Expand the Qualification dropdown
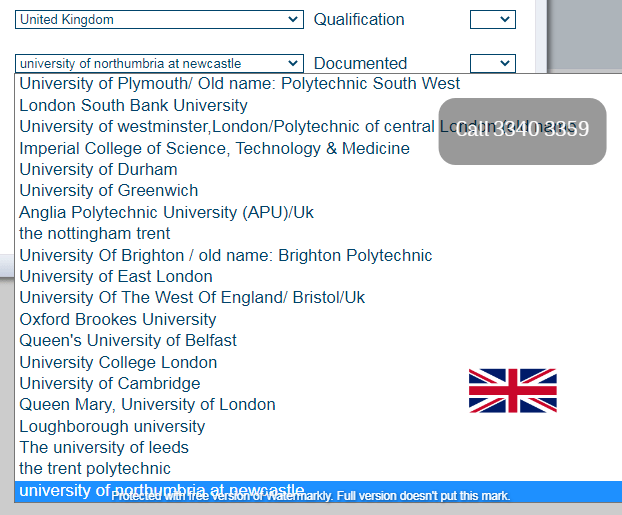Viewport: 622px width, 515px height. coord(492,19)
